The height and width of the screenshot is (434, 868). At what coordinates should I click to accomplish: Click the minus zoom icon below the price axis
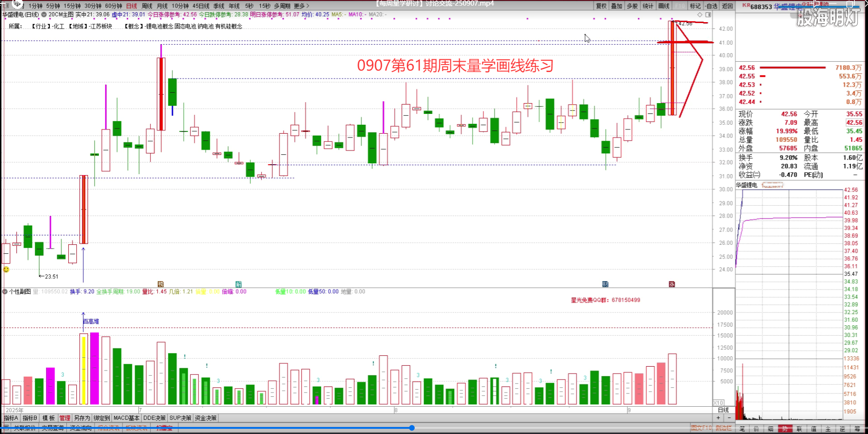[729, 418]
